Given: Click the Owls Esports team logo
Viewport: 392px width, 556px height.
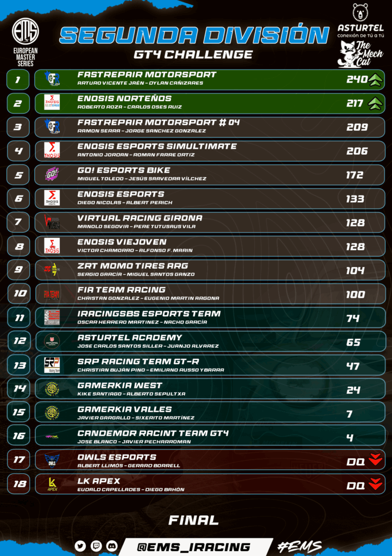Looking at the screenshot, I should click(52, 460).
